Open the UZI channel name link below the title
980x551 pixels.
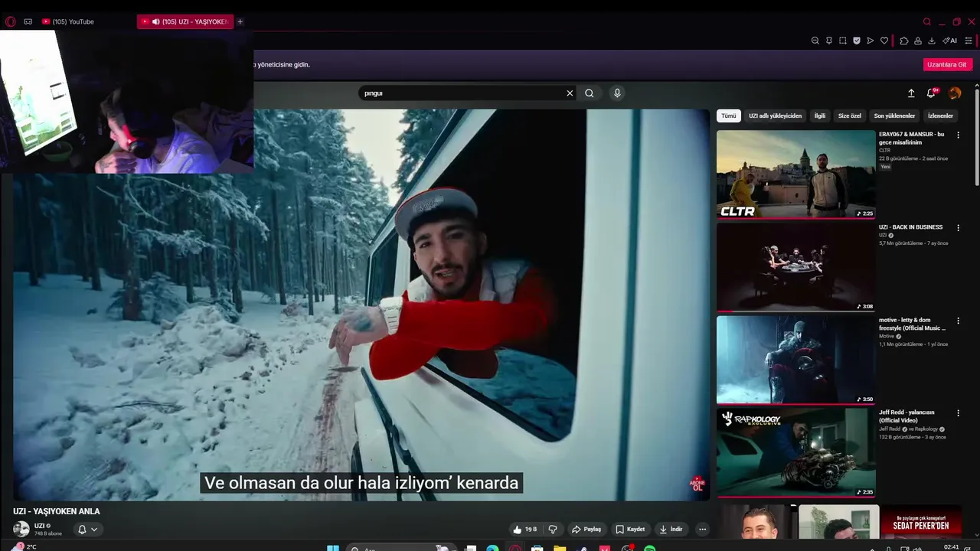(x=39, y=526)
